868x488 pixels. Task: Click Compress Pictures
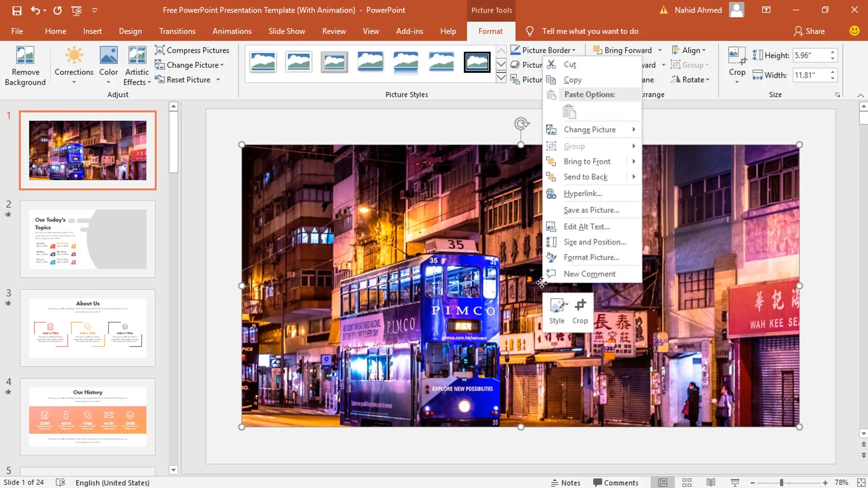point(192,50)
